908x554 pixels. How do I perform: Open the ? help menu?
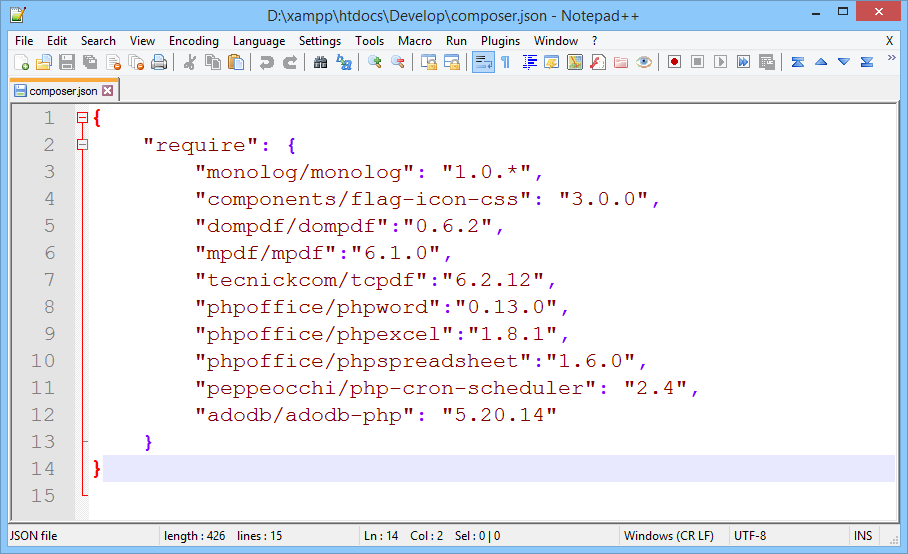[x=594, y=41]
